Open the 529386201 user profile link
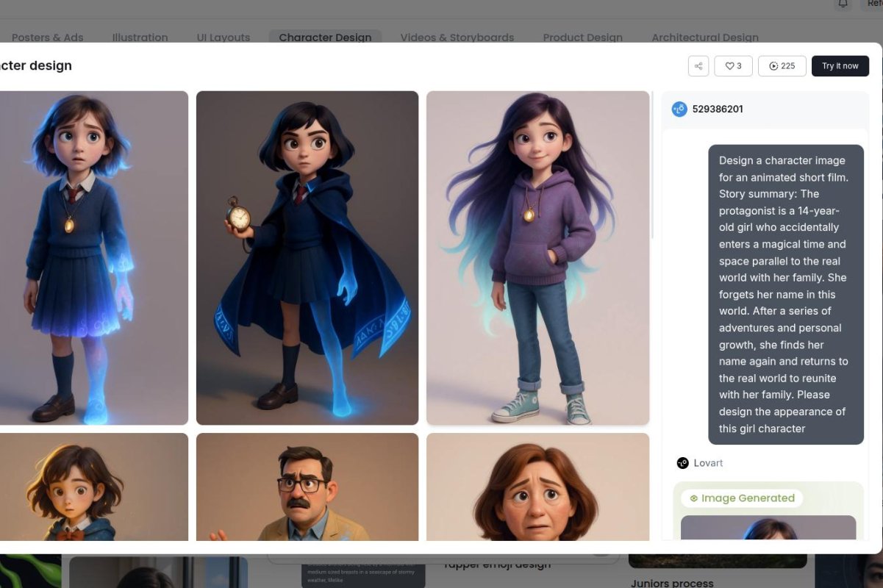883x588 pixels. click(x=717, y=109)
